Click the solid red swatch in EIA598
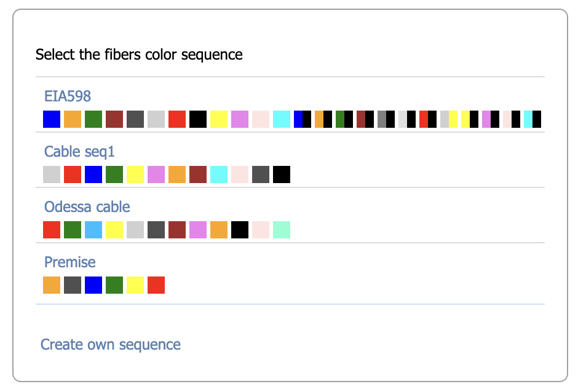 177,119
